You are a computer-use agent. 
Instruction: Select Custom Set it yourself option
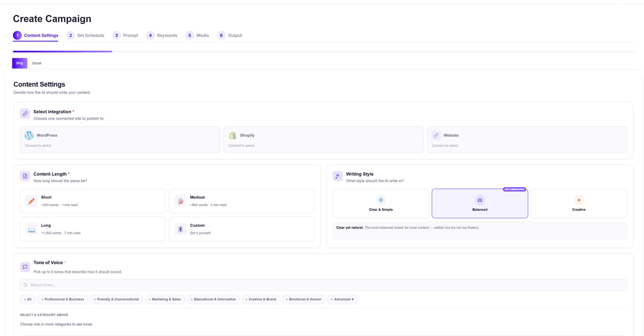242,229
